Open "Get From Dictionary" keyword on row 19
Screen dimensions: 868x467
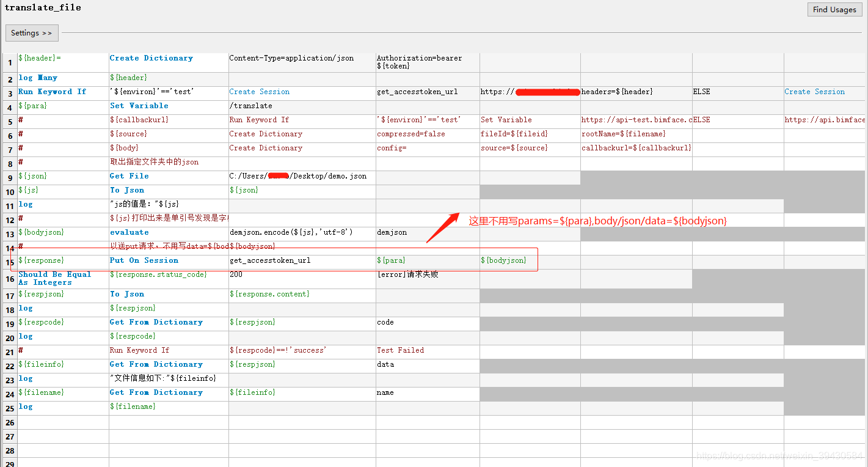click(x=156, y=322)
